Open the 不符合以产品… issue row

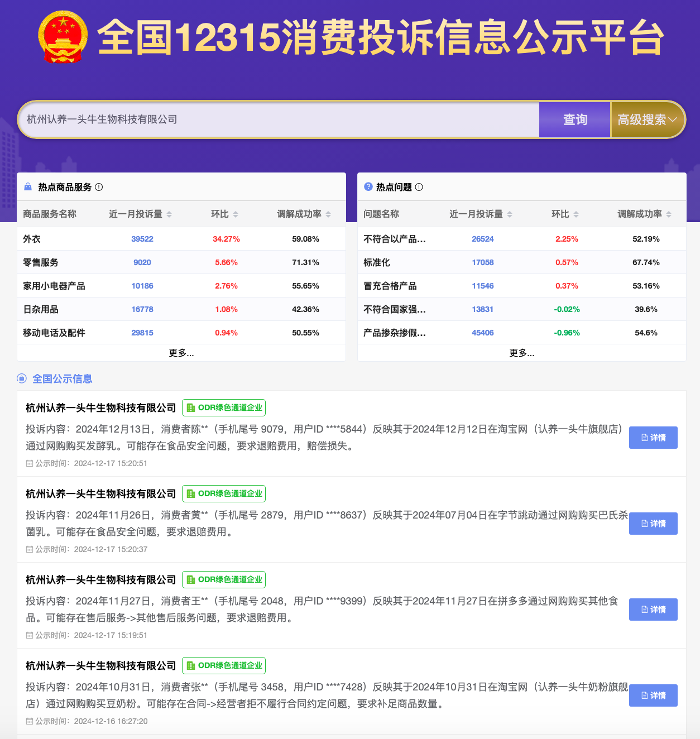pos(522,239)
